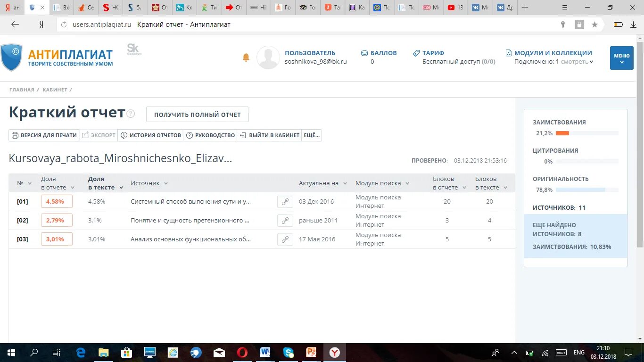Click the password key icon in address bar
Image resolution: width=644 pixels, height=362 pixels.
click(562, 25)
